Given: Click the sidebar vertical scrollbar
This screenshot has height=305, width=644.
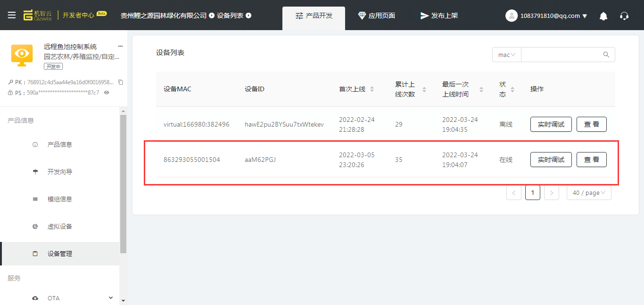Looking at the screenshot, I should coord(123,184).
